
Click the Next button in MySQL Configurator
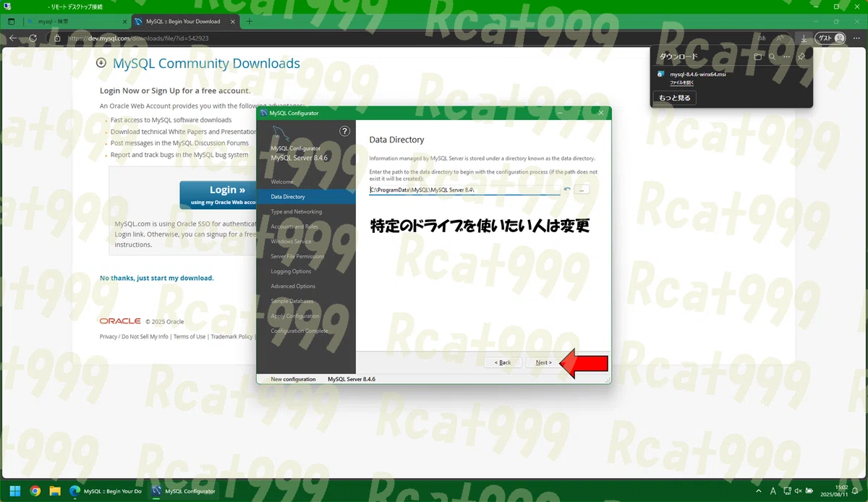pos(543,362)
